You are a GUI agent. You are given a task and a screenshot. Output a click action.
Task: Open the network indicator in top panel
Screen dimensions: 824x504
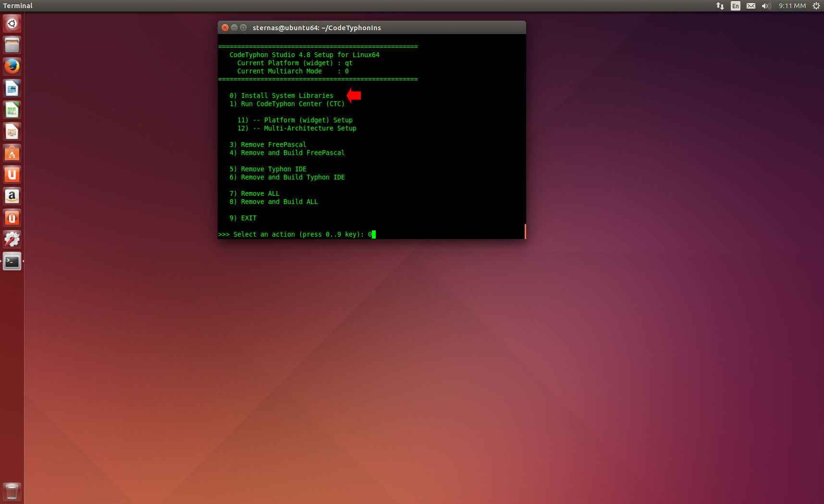pyautogui.click(x=720, y=6)
